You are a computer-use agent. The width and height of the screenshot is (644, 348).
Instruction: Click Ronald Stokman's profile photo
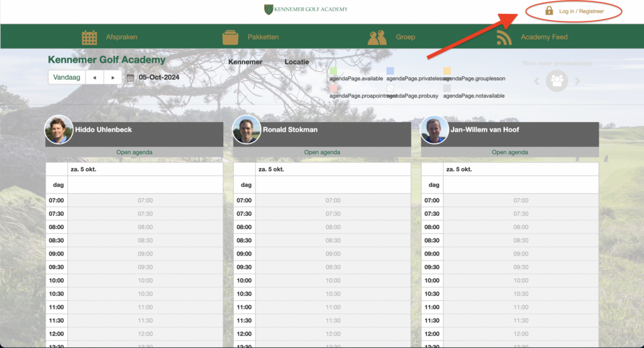[x=247, y=130]
